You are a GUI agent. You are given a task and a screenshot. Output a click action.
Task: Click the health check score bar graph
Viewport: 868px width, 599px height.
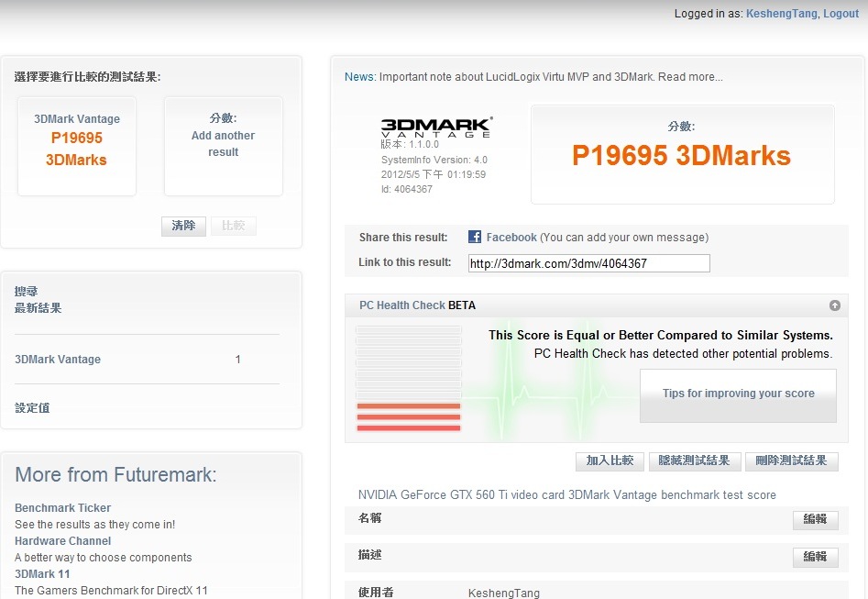pyautogui.click(x=409, y=379)
